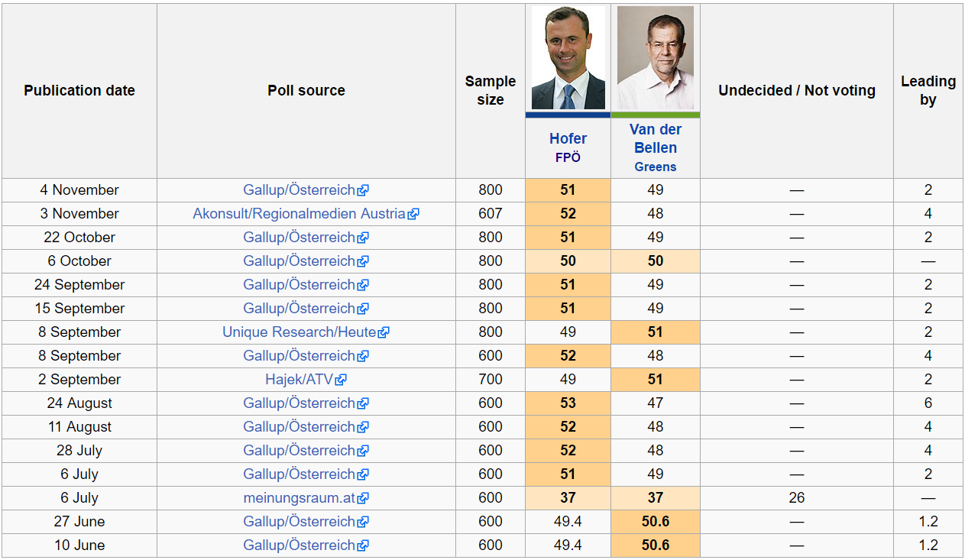965x560 pixels.
Task: Click external-link icon in the 10 June row
Action: point(363,545)
